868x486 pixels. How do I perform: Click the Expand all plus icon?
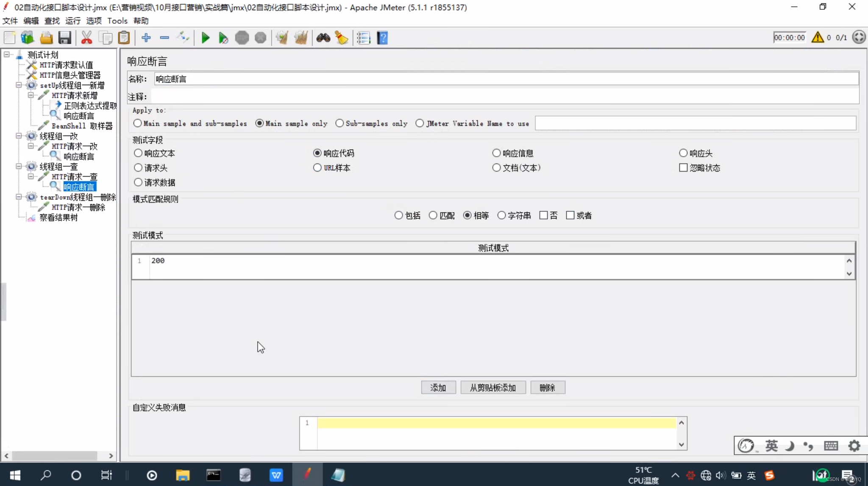point(146,38)
